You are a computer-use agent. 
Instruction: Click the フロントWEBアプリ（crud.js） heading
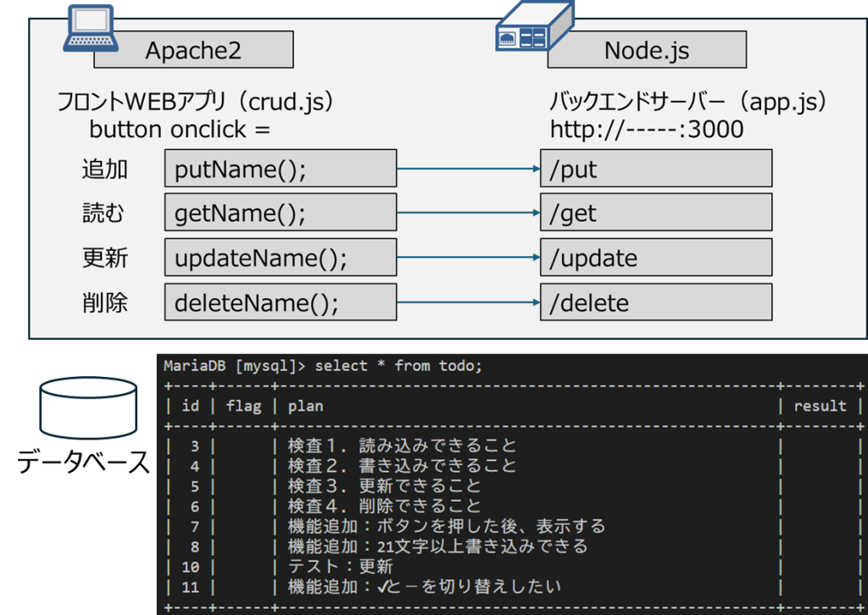click(x=196, y=102)
